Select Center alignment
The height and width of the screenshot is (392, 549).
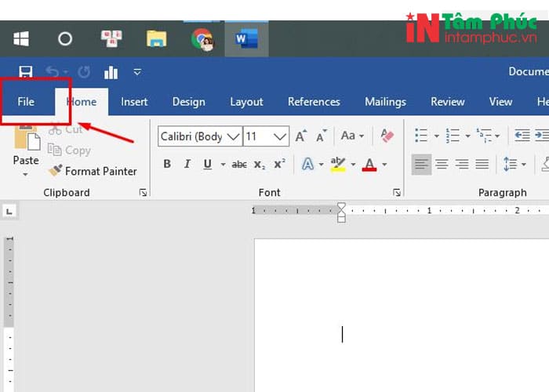point(442,164)
